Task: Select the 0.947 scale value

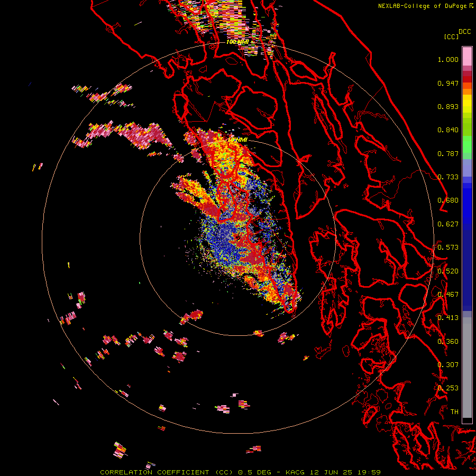Action: [448, 83]
